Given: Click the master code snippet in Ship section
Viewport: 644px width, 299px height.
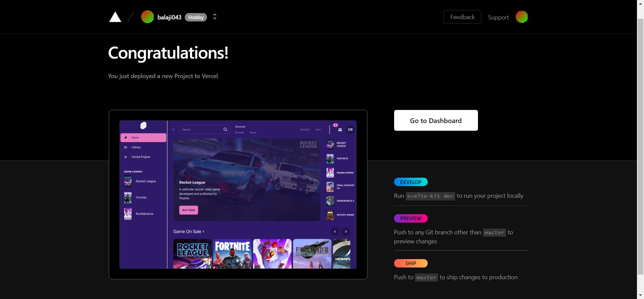Looking at the screenshot, I should pos(426,278).
